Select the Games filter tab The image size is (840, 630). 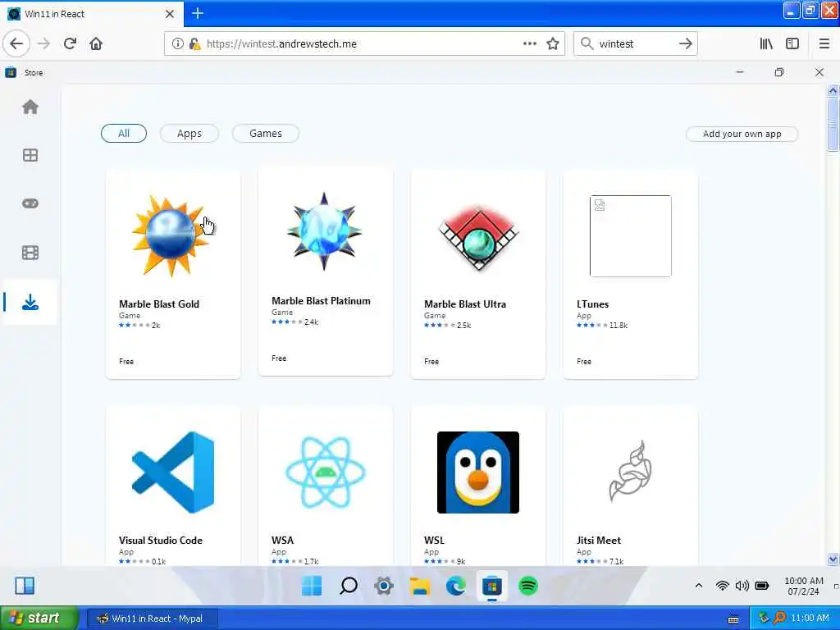[265, 134]
